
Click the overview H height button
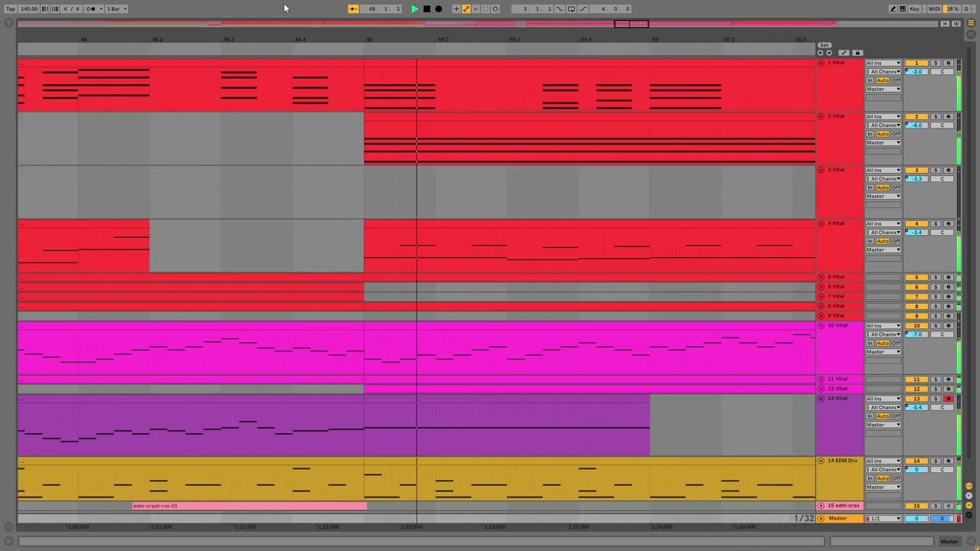pos(946,24)
